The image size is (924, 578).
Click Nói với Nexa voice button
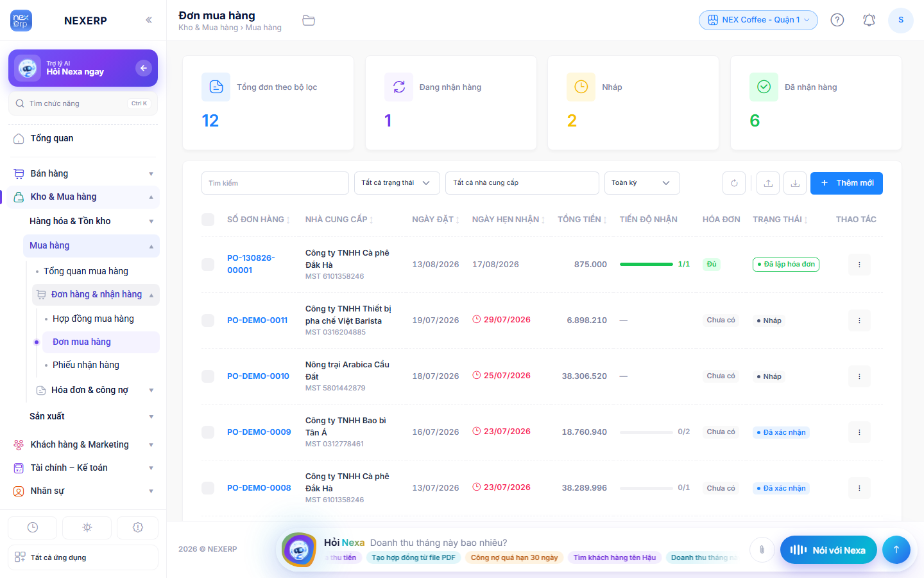click(828, 550)
